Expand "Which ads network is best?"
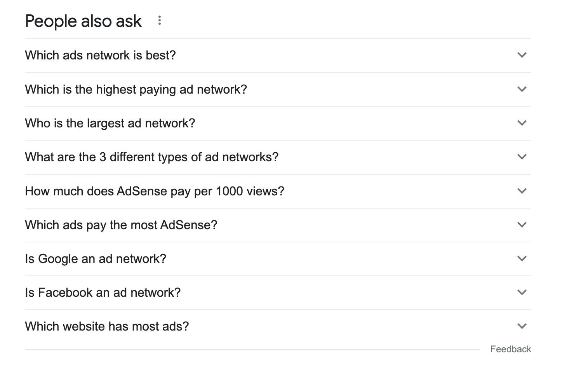Viewport: 588px width, 376px height. pyautogui.click(x=522, y=56)
